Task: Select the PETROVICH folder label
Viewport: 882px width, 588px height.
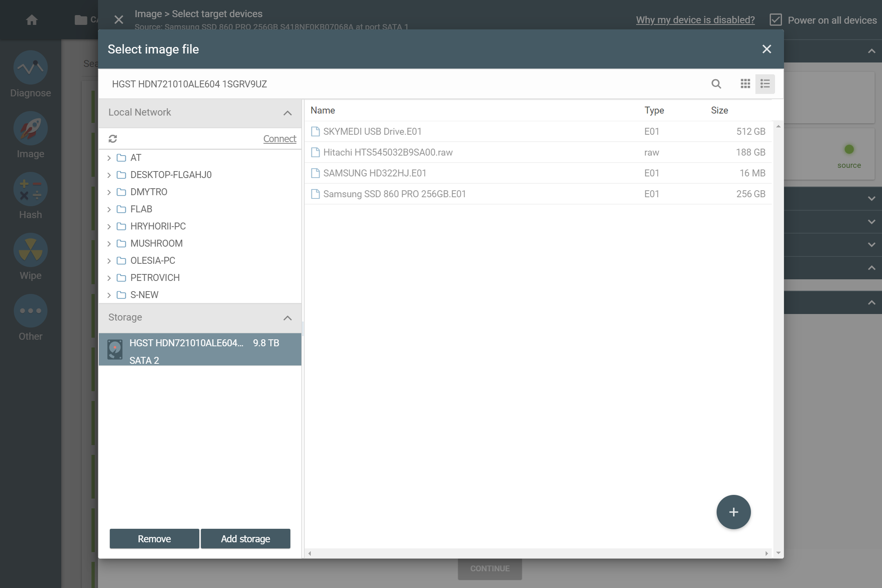Action: pyautogui.click(x=155, y=278)
